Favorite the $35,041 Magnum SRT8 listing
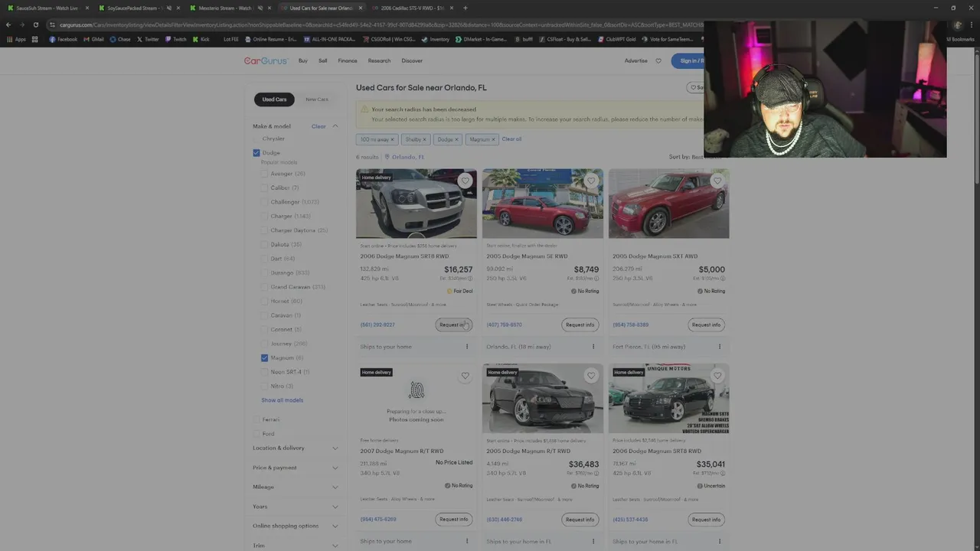 click(x=717, y=376)
